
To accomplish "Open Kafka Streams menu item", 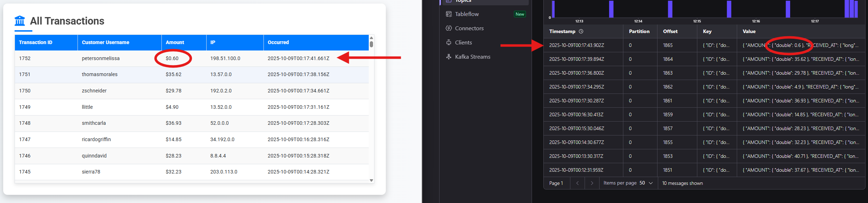I will click(473, 57).
